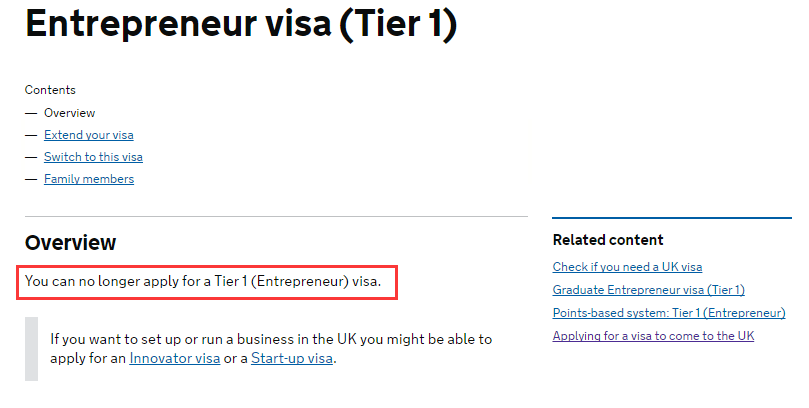Open Points-based system: Tier 1 (Entrepreneur)
809x408 pixels.
coord(669,313)
